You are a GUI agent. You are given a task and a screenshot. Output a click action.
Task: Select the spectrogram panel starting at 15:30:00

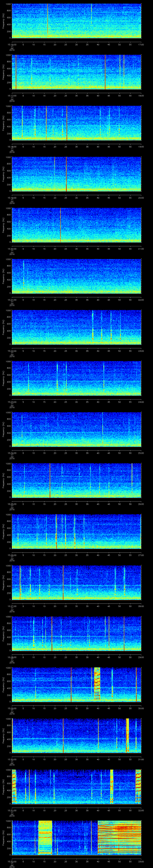click(x=76, y=736)
